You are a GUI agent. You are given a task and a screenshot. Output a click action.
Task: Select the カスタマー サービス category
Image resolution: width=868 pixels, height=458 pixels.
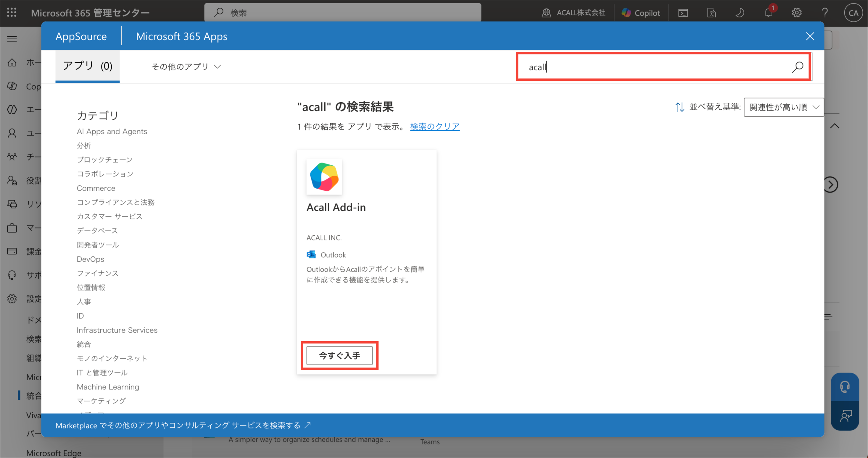pyautogui.click(x=110, y=216)
